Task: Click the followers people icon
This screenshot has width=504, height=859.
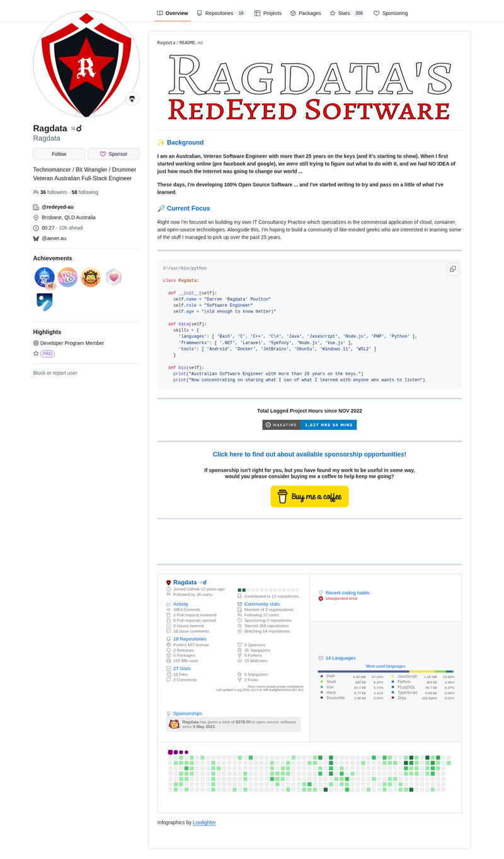Action: tap(36, 192)
